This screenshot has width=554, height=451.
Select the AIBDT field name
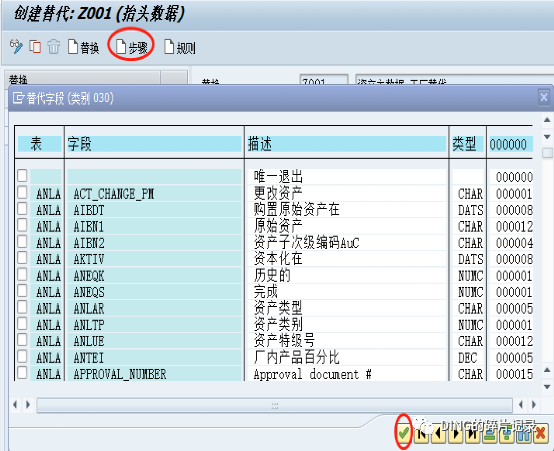click(x=89, y=210)
